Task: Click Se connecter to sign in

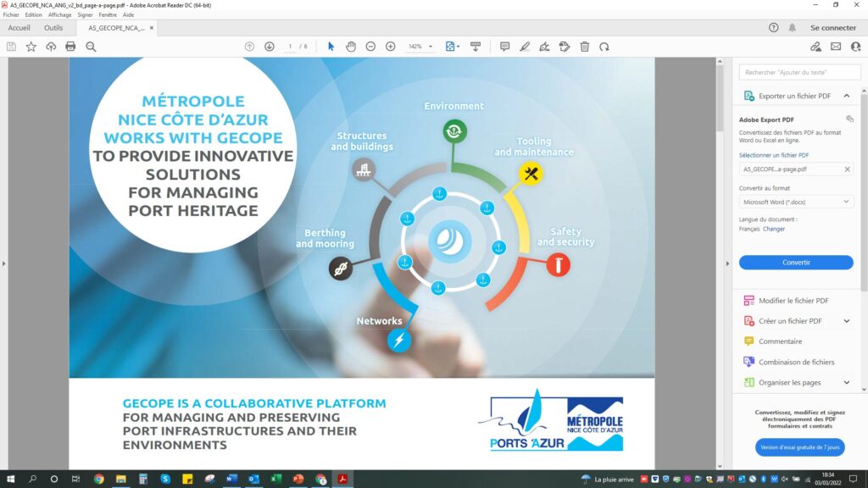Action: pos(833,28)
